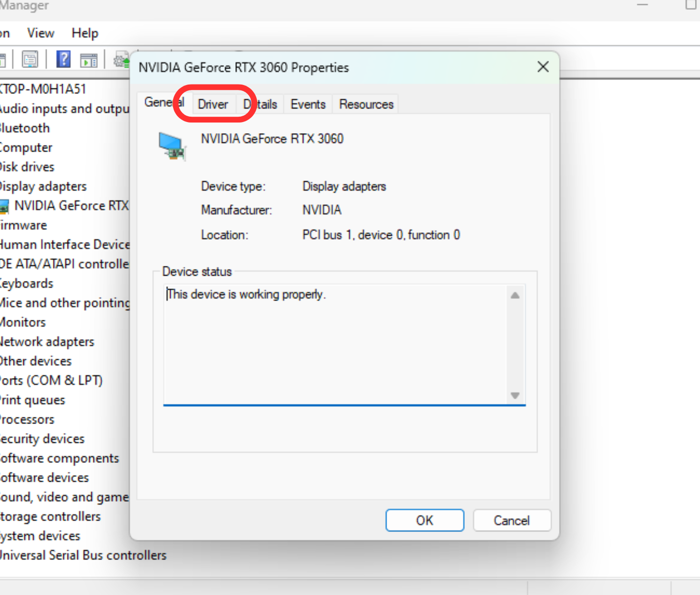Open the Events tab

click(308, 104)
